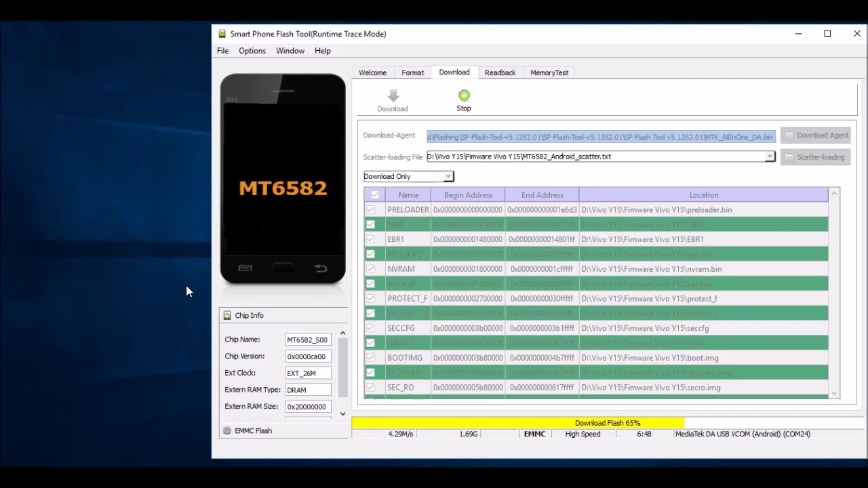Click the End Address column header
This screenshot has height=488, width=868.
542,195
